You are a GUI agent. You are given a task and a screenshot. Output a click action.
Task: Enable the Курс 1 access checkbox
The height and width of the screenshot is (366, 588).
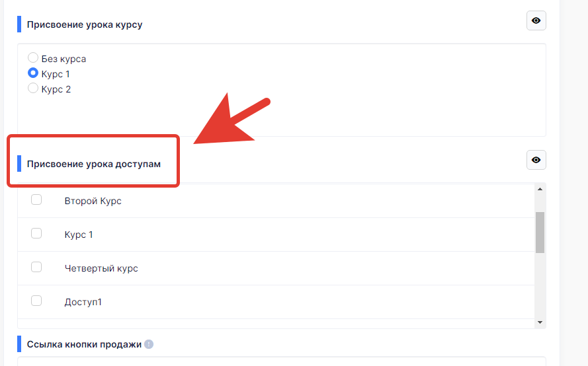point(36,233)
